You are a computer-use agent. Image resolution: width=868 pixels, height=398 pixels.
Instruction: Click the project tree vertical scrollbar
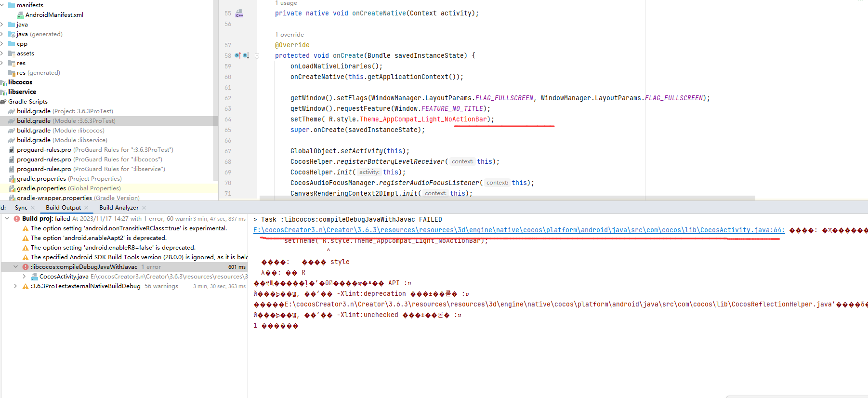(216, 90)
